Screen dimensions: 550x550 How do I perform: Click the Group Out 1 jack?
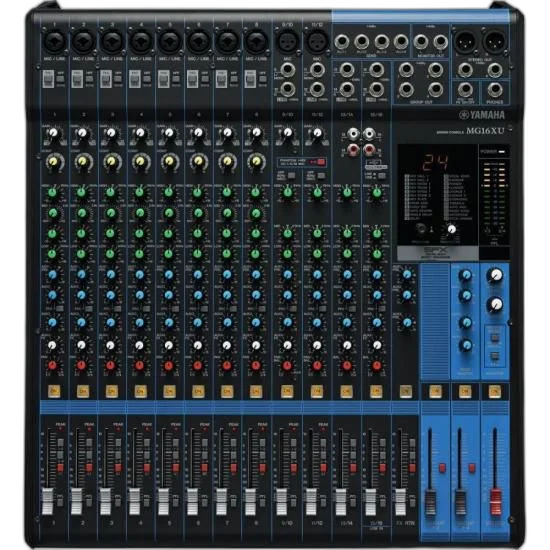406,70
